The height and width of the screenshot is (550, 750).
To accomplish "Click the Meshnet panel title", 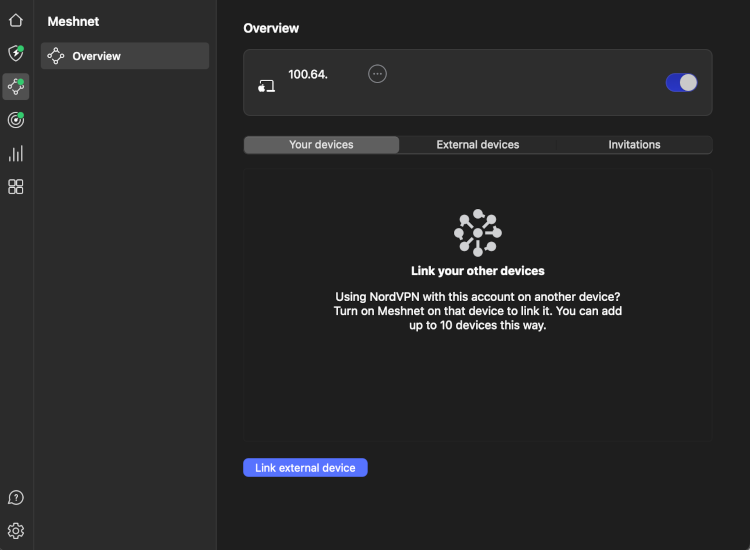I will click(73, 22).
